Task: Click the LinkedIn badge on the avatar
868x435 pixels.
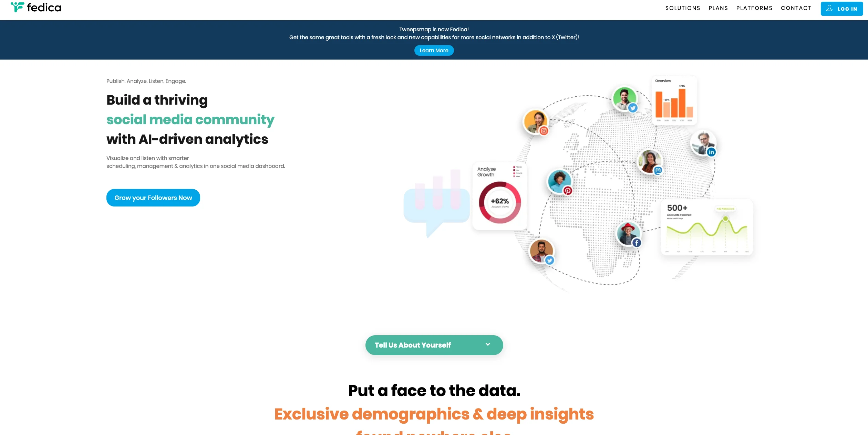Action: click(711, 152)
